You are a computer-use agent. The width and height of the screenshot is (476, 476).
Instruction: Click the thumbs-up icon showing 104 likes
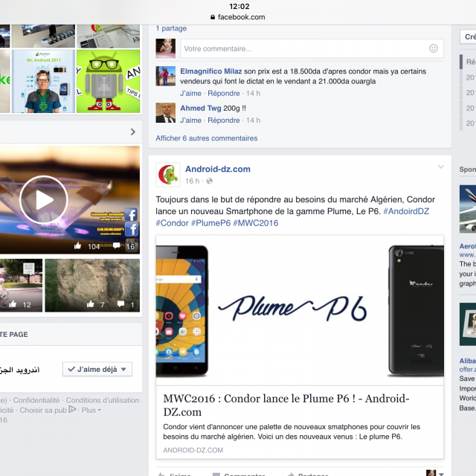(x=77, y=246)
